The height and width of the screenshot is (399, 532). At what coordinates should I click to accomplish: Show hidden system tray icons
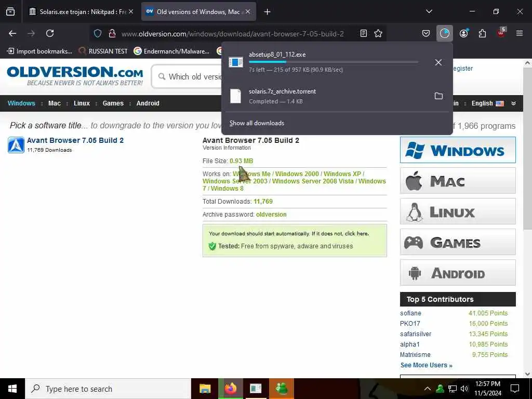point(428,389)
